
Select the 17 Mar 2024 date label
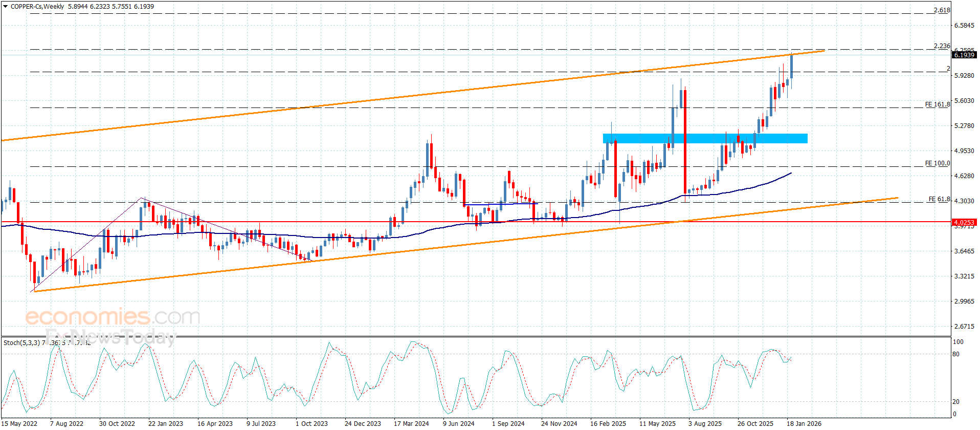click(411, 423)
